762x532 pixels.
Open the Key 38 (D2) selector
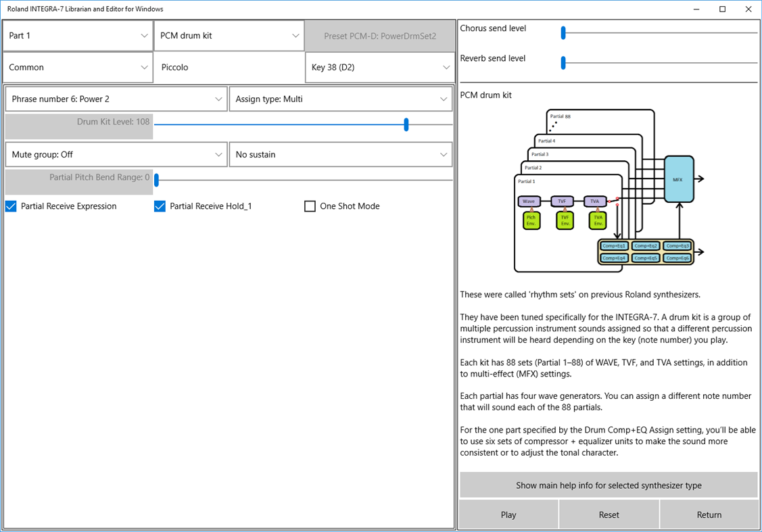(379, 67)
